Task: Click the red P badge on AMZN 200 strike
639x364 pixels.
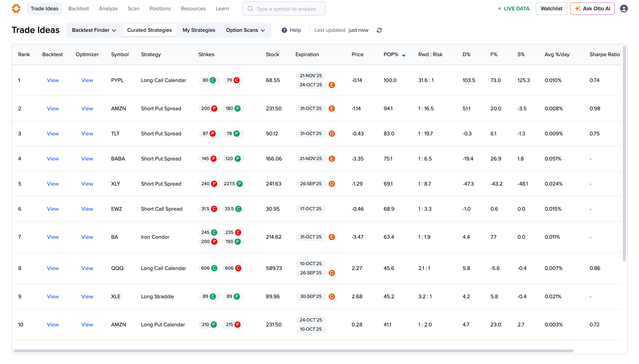Action: [214, 108]
